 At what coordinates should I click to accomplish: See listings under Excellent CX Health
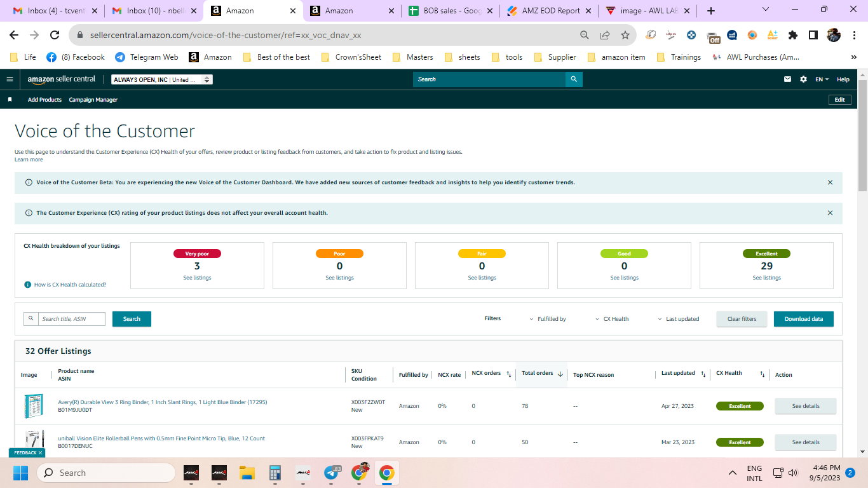(766, 278)
